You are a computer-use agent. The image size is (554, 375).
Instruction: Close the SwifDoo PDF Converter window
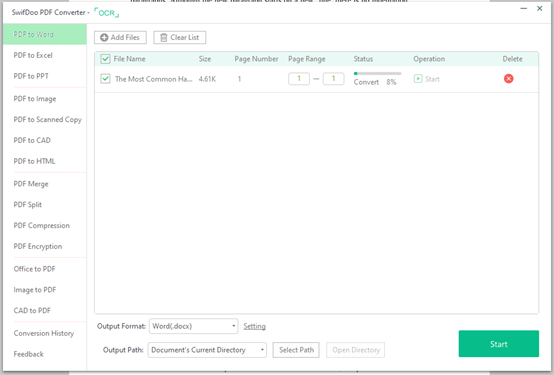pos(540,8)
